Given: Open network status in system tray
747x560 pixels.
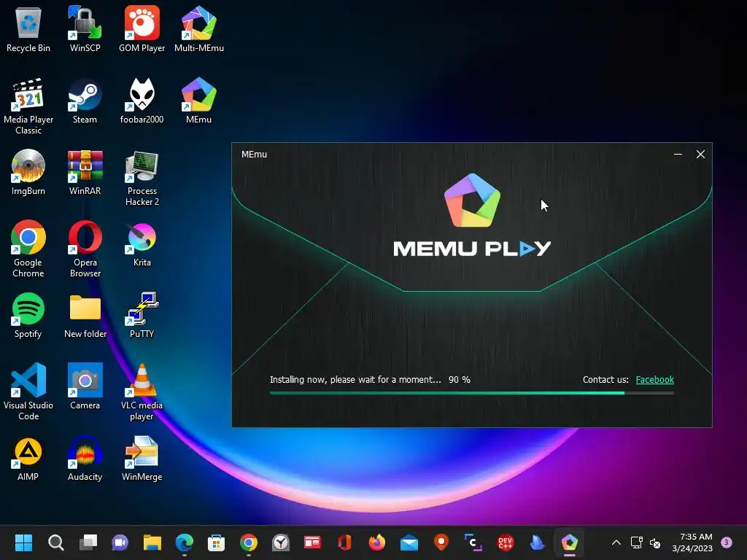Looking at the screenshot, I should coord(636,542).
